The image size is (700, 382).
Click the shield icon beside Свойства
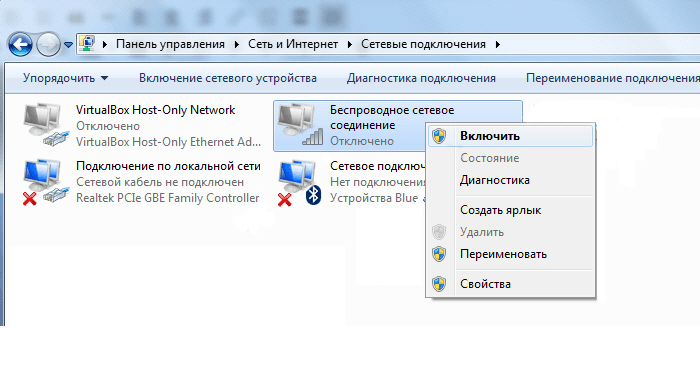[439, 284]
